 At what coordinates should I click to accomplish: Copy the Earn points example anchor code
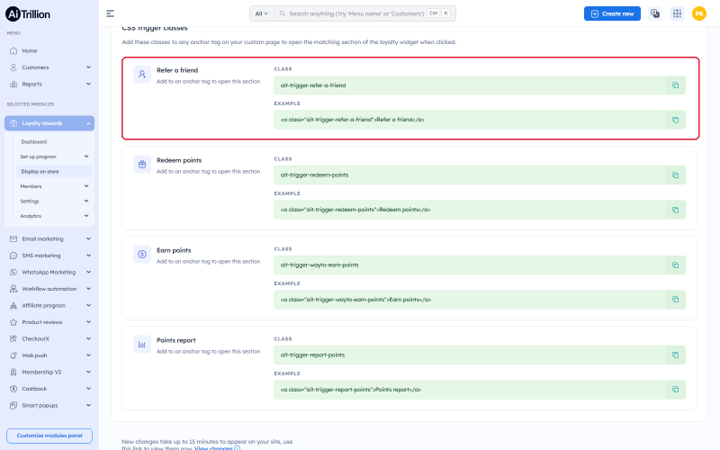tap(675, 299)
